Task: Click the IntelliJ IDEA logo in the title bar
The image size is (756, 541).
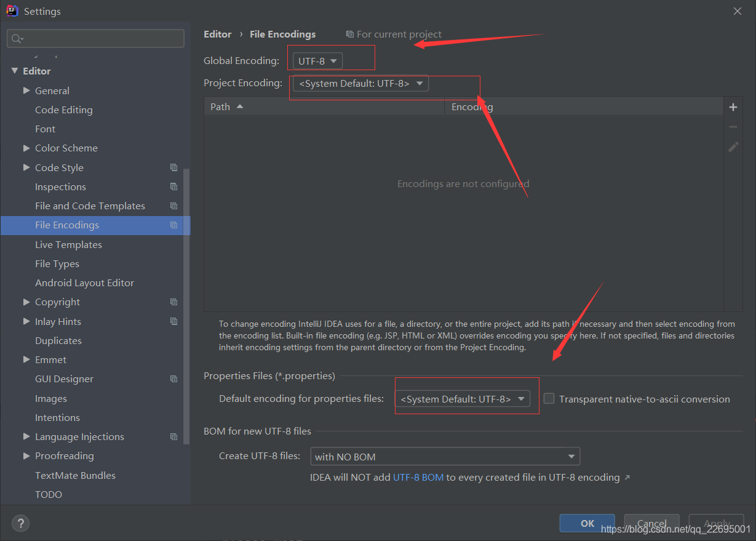Action: pos(12,10)
